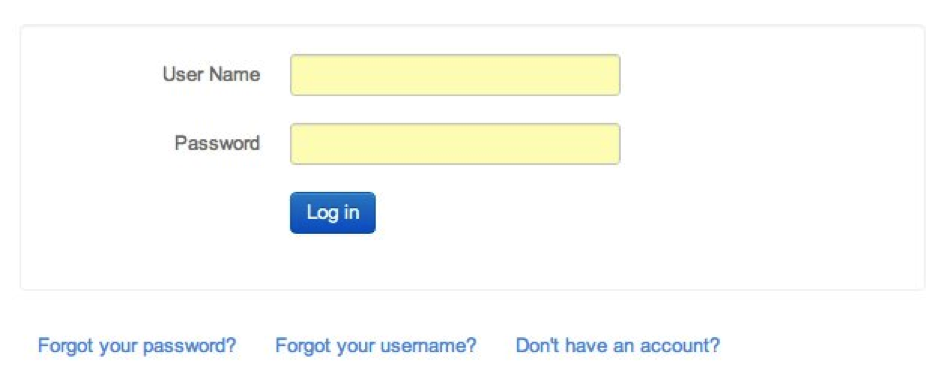Focus the Password text box
The image size is (944, 380).
[455, 144]
